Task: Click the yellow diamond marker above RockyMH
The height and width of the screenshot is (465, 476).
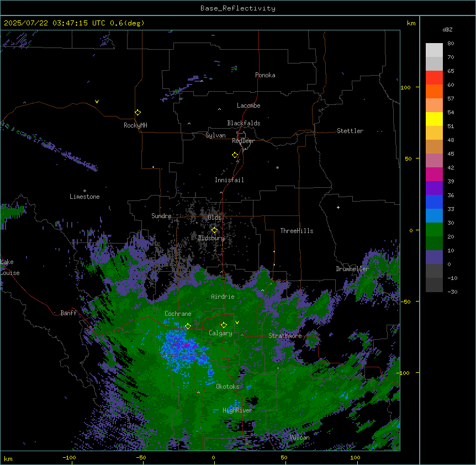Action: pyautogui.click(x=137, y=113)
